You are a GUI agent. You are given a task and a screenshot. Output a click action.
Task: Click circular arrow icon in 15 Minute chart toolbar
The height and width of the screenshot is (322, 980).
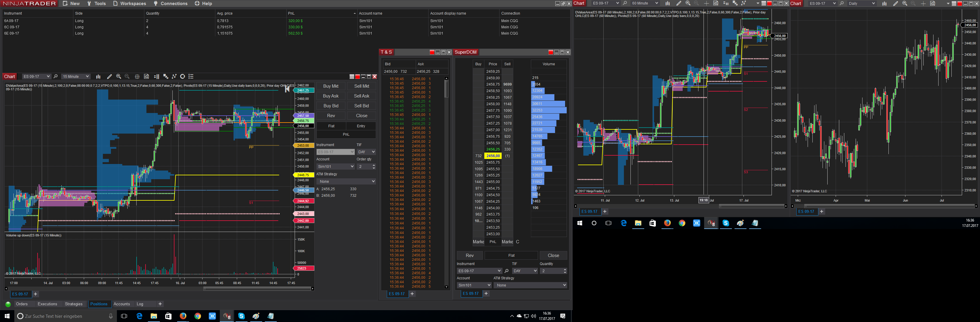pyautogui.click(x=183, y=76)
